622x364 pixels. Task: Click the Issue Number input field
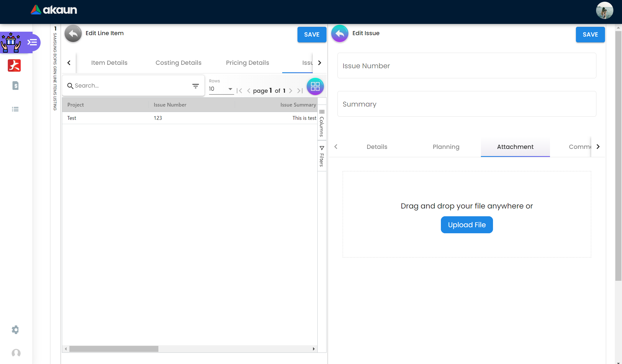466,66
